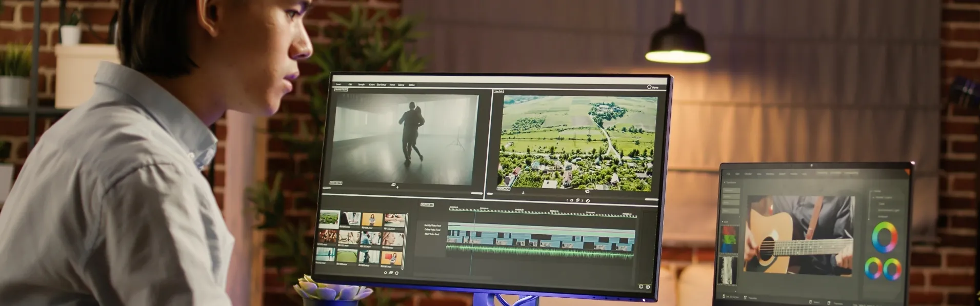The height and width of the screenshot is (306, 980).
Task: Click the stacked clips icon below media bin
Action: 391,273
